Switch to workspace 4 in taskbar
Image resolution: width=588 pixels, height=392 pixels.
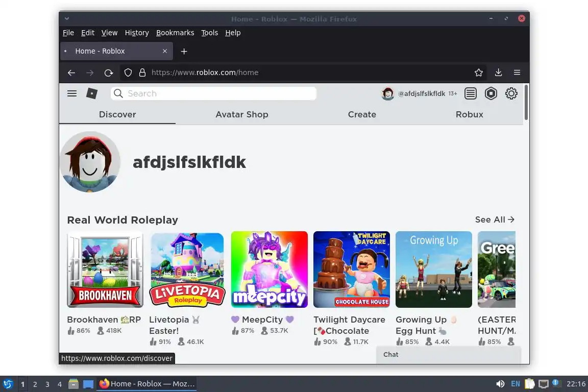60,384
